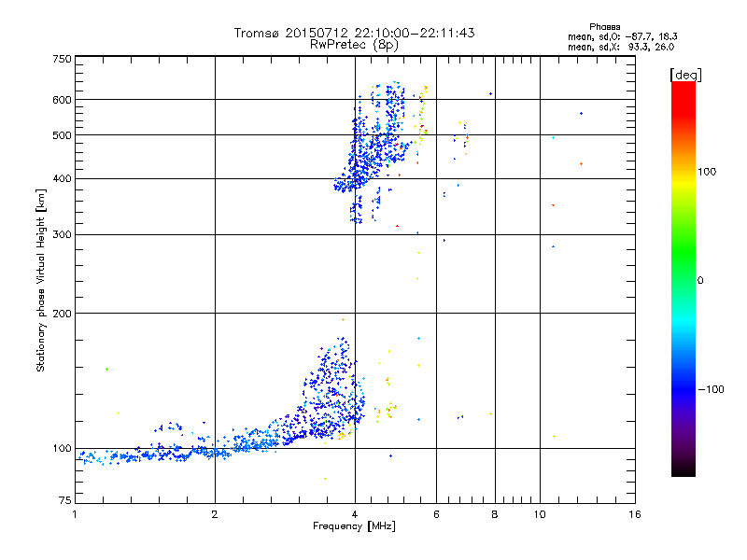747x560 pixels.
Task: Click the x-axis tick label '8'
Action: tap(495, 514)
